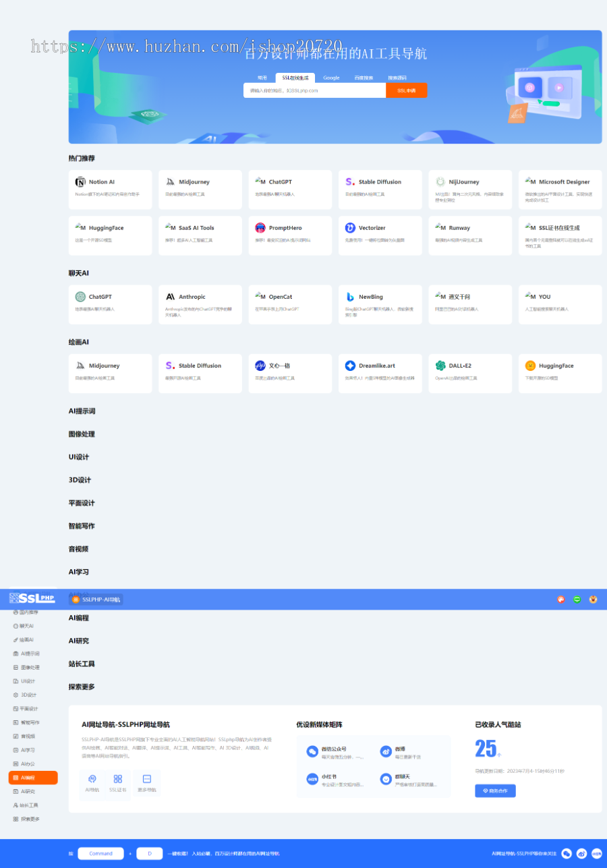Click the 群聊天 icon in media matrix
This screenshot has width=607, height=868.
pyautogui.click(x=386, y=779)
